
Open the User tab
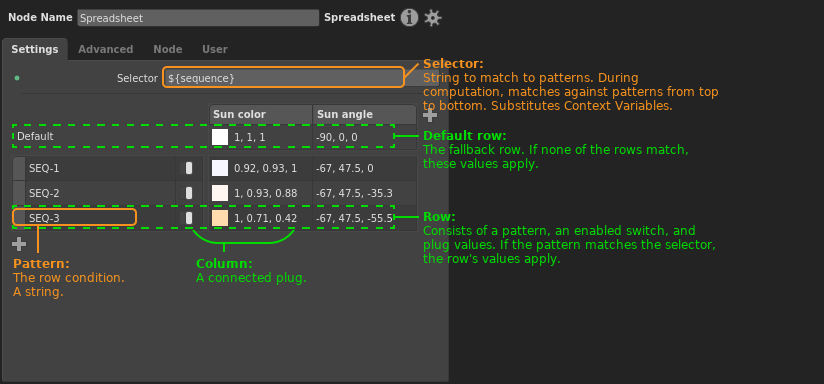click(x=215, y=49)
